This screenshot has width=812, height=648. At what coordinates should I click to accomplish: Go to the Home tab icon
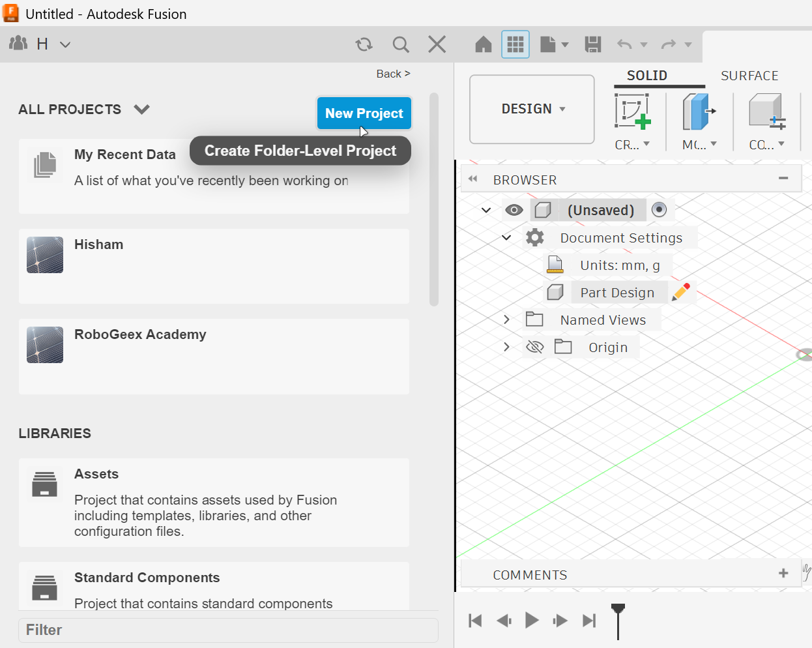pyautogui.click(x=484, y=44)
